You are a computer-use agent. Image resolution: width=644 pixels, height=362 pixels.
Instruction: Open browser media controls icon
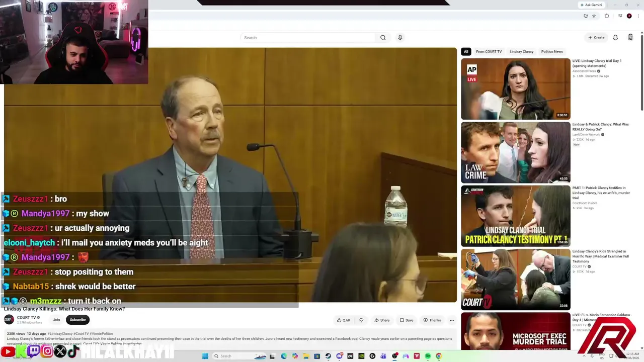click(620, 16)
